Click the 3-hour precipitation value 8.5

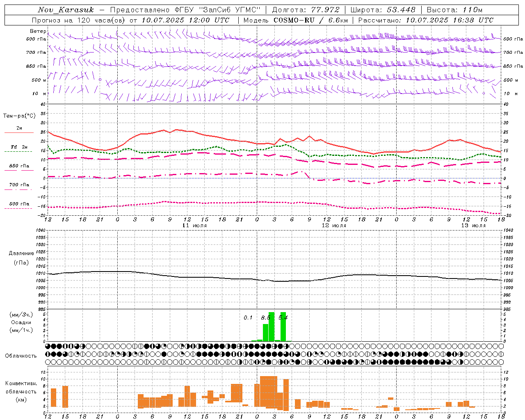click(265, 317)
